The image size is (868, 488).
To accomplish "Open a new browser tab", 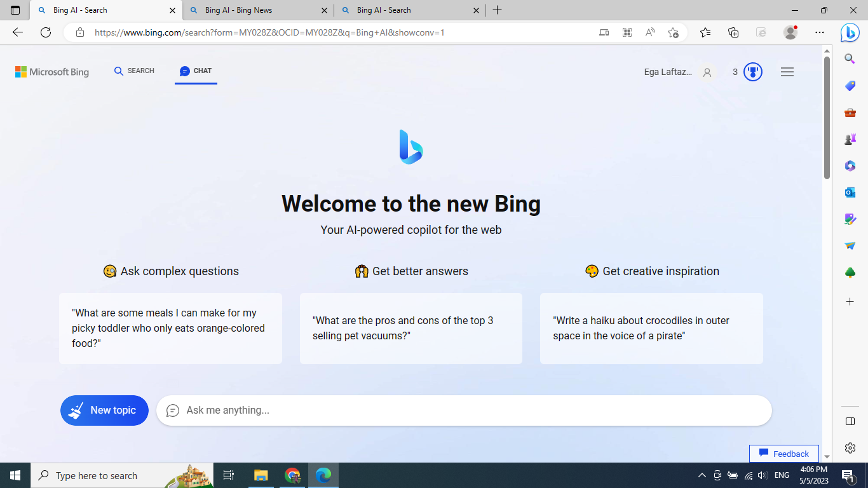I will [497, 10].
